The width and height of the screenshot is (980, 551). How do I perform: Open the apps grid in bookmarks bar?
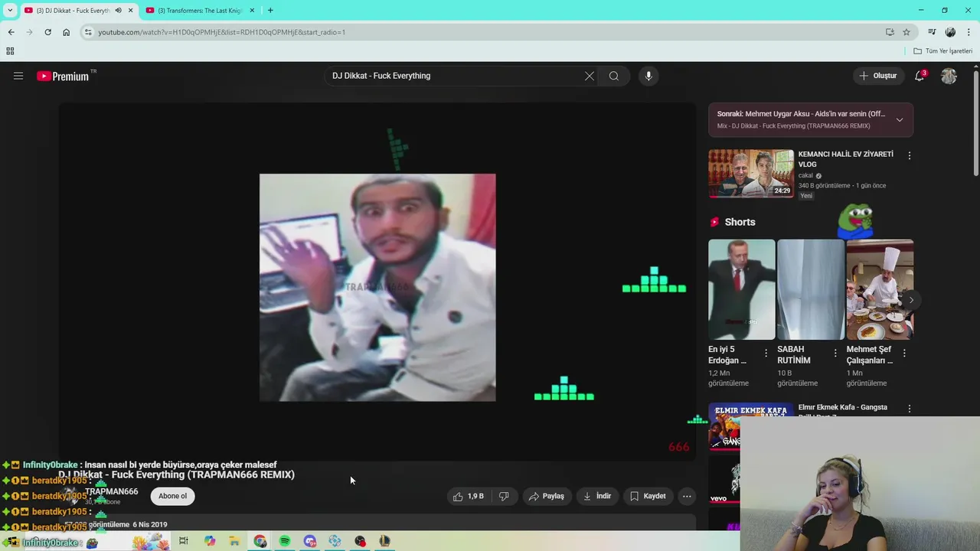10,51
